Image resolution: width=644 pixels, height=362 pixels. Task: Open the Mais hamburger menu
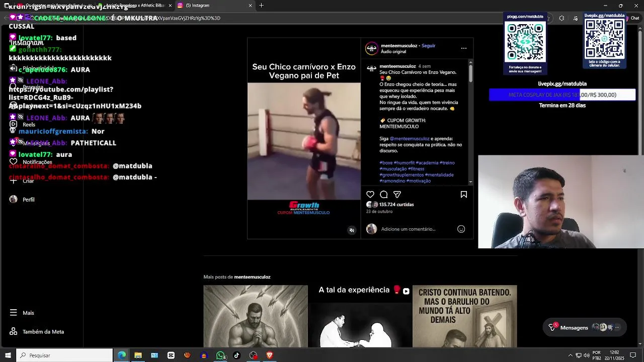[22, 313]
